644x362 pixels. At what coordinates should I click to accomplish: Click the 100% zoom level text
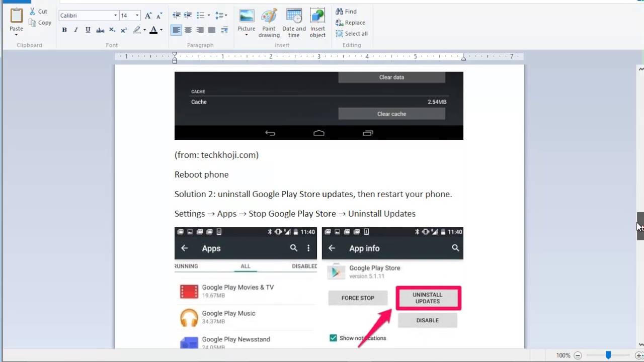click(x=563, y=355)
